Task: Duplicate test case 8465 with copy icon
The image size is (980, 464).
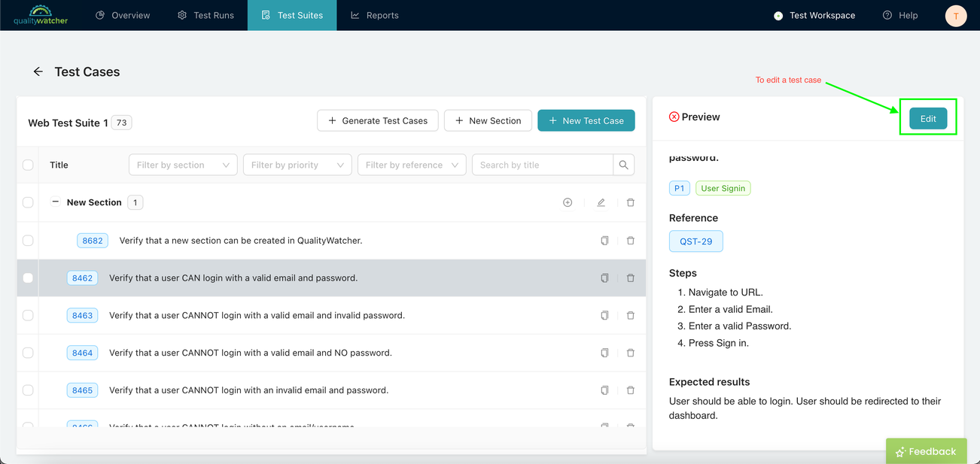Action: [604, 390]
